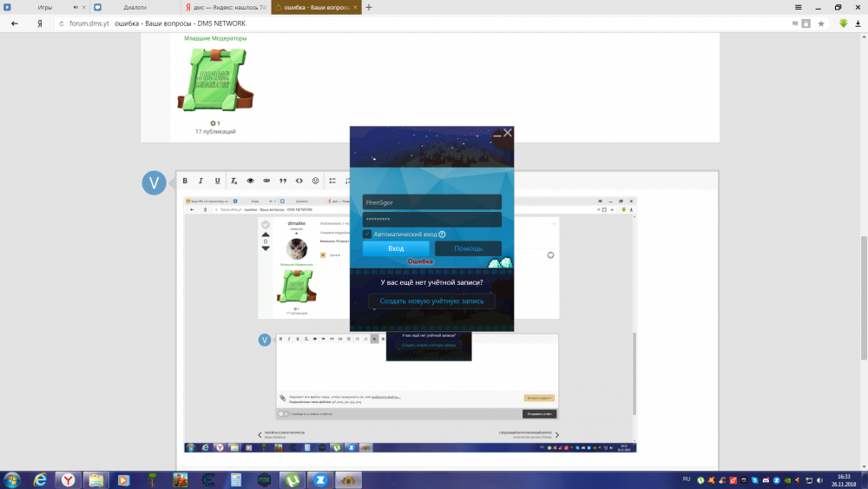The height and width of the screenshot is (489, 868).
Task: Open the Младшие Модераторы group link
Action: (x=215, y=38)
